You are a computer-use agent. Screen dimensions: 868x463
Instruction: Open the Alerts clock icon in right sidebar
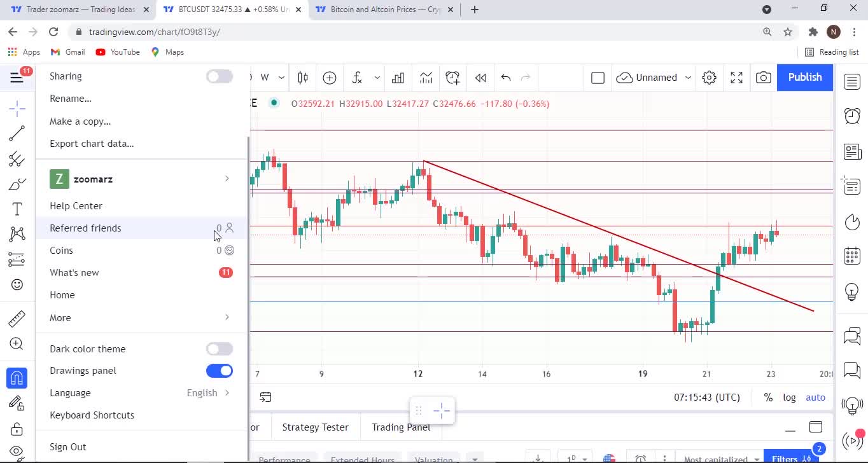coord(852,115)
